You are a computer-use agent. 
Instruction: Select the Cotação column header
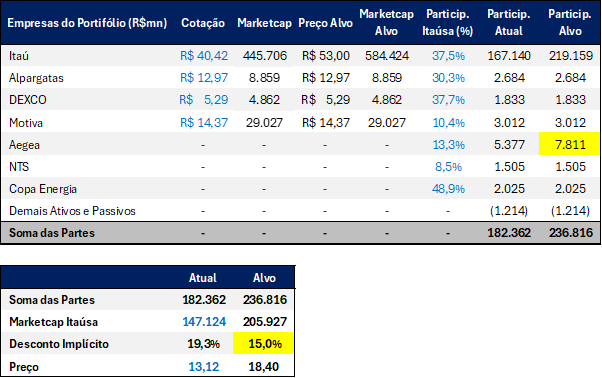pyautogui.click(x=203, y=23)
